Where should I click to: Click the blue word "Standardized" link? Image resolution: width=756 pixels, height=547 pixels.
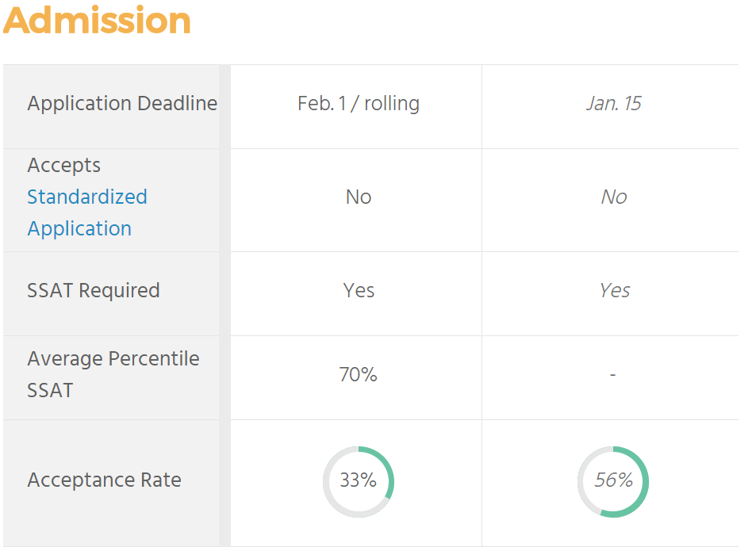tap(87, 197)
